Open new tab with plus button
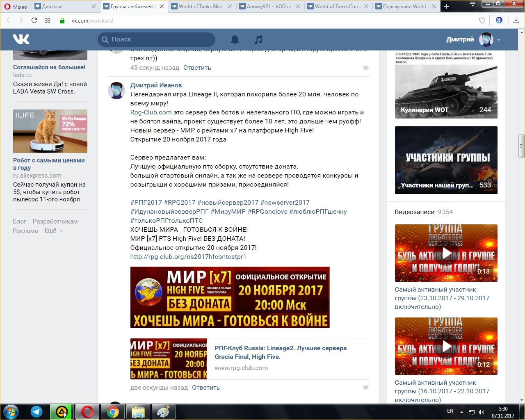This screenshot has width=525, height=420. [x=446, y=6]
